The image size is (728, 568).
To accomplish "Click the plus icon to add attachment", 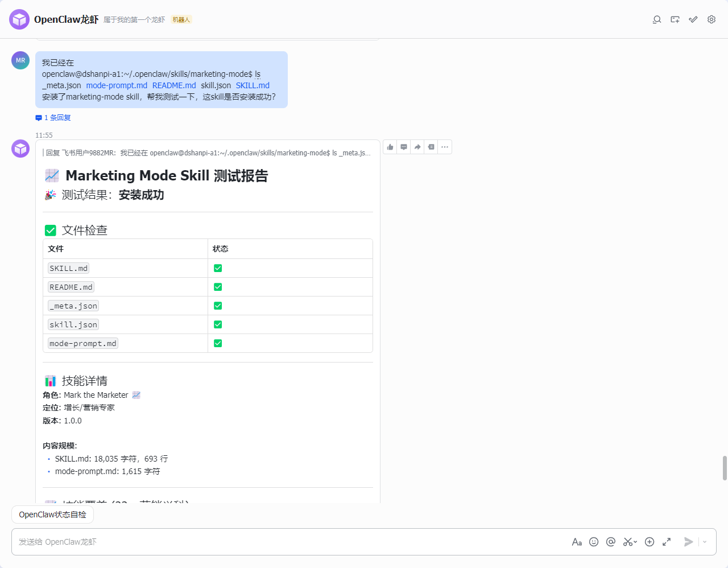I will pos(650,542).
